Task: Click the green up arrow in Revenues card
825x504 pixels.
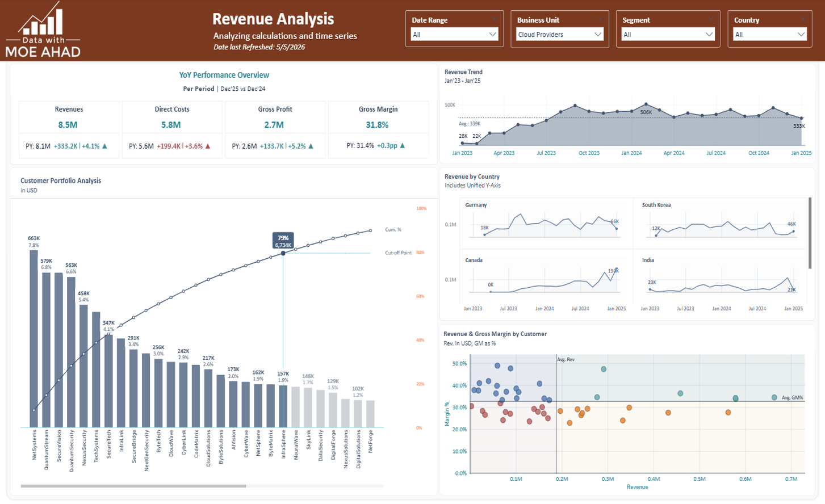Action: (x=104, y=146)
